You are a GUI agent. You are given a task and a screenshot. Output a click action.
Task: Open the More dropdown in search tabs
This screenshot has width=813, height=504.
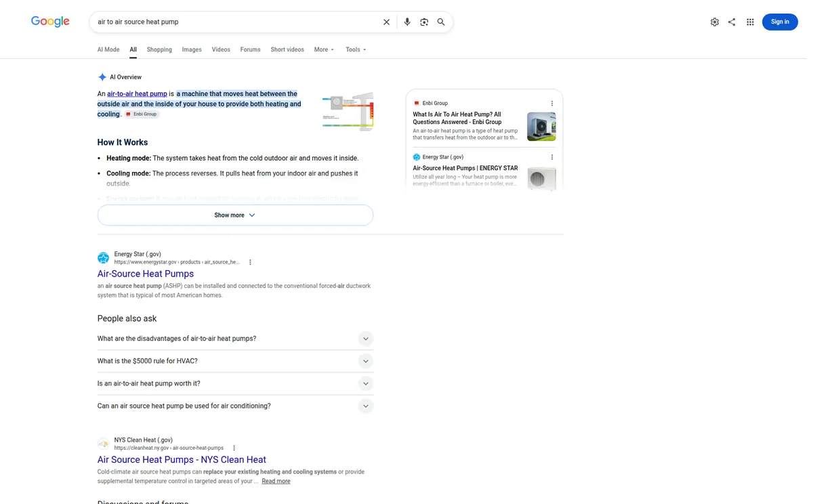pyautogui.click(x=324, y=49)
